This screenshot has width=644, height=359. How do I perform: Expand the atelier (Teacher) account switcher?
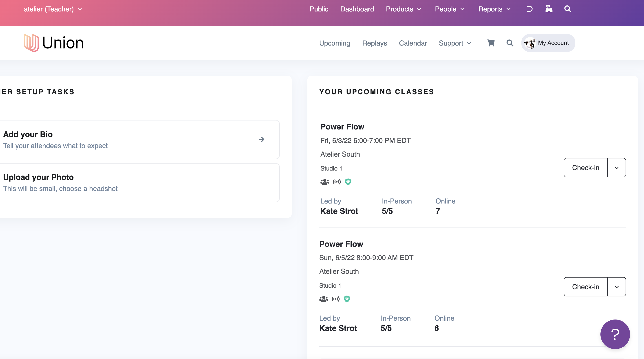pyautogui.click(x=53, y=9)
